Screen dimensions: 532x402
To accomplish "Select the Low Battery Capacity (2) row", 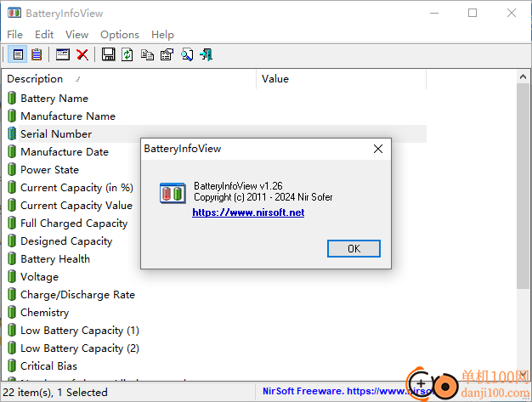I will 214,348.
